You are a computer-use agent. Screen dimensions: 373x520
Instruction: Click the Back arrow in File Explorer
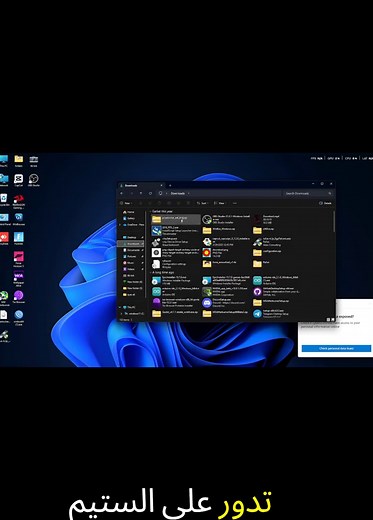point(122,193)
